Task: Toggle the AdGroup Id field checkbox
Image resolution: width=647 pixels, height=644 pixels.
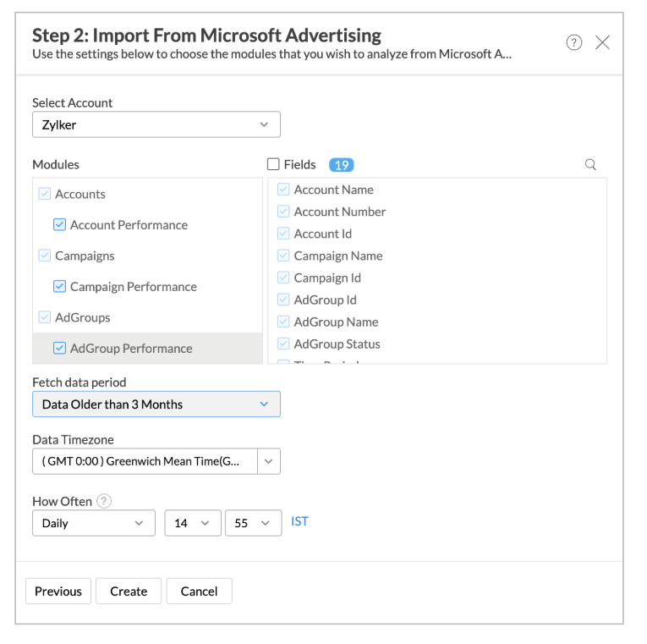Action: [x=283, y=300]
